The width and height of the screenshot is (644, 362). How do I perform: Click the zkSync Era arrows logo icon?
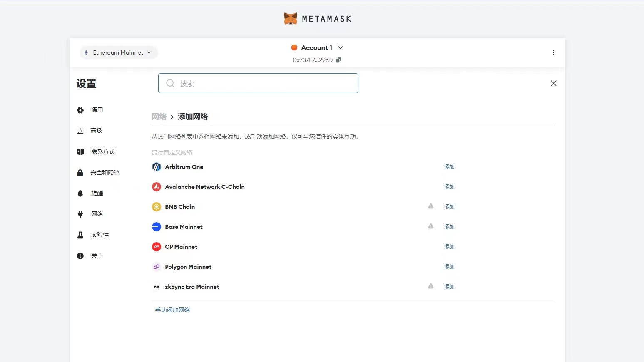(x=157, y=287)
